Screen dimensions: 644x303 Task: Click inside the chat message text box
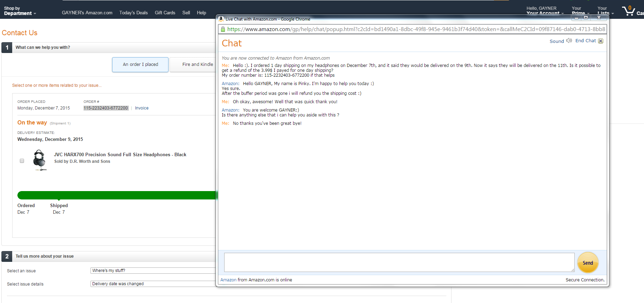coord(399,262)
